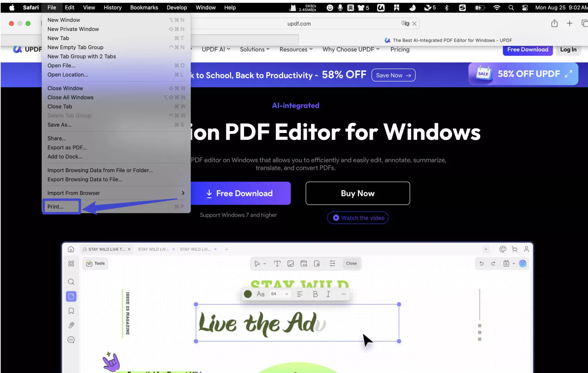Click the home icon in UPDF preview

pos(71,249)
